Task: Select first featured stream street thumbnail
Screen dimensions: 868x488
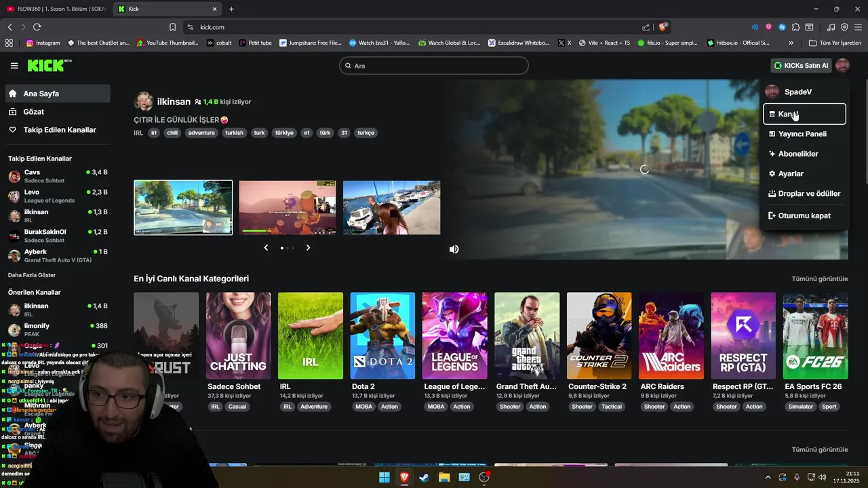Action: 183,207
